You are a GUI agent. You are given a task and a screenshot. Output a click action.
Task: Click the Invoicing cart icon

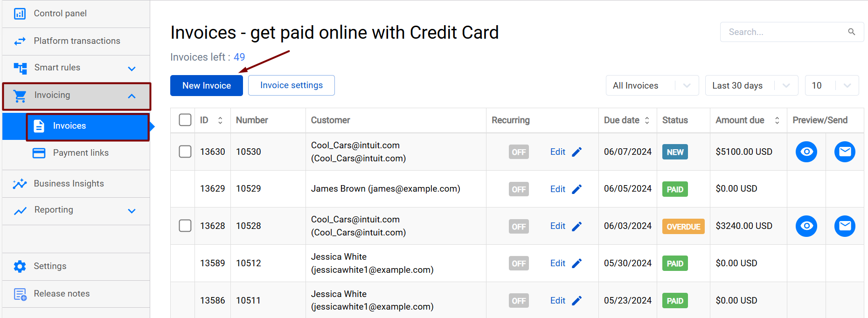coord(20,96)
